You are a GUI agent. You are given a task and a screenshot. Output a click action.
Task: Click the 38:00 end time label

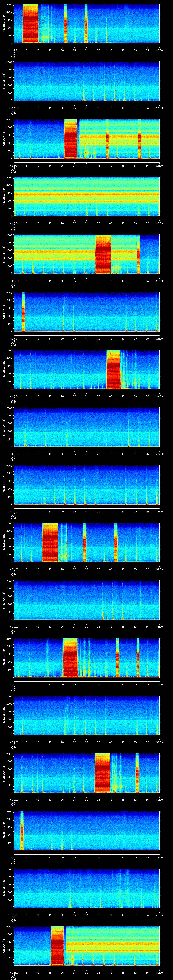(x=159, y=915)
